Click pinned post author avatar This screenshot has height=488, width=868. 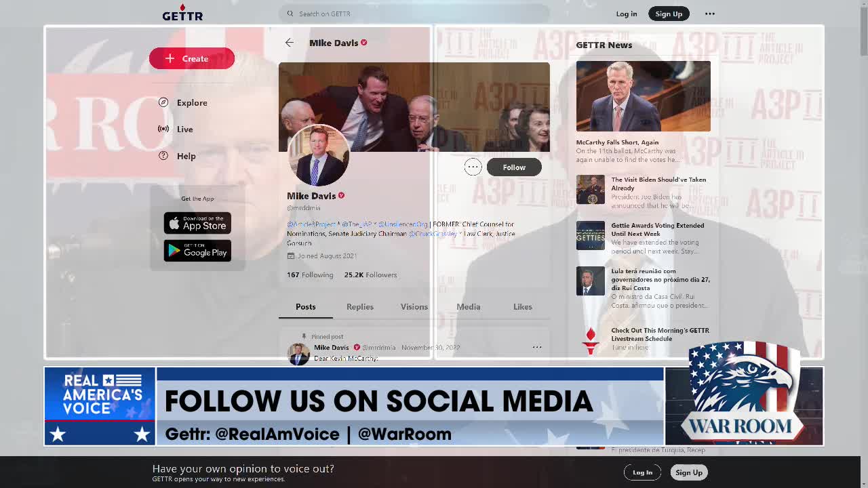[298, 354]
